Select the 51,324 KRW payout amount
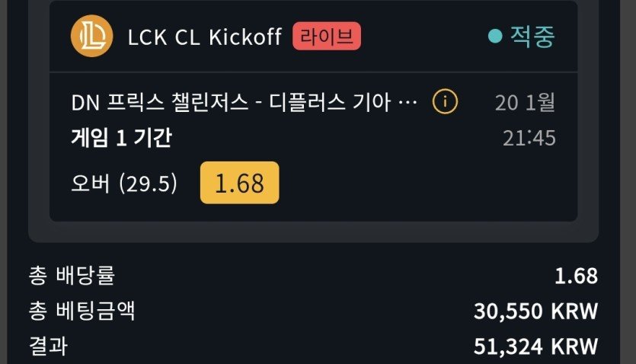This screenshot has width=636, height=364. [535, 346]
